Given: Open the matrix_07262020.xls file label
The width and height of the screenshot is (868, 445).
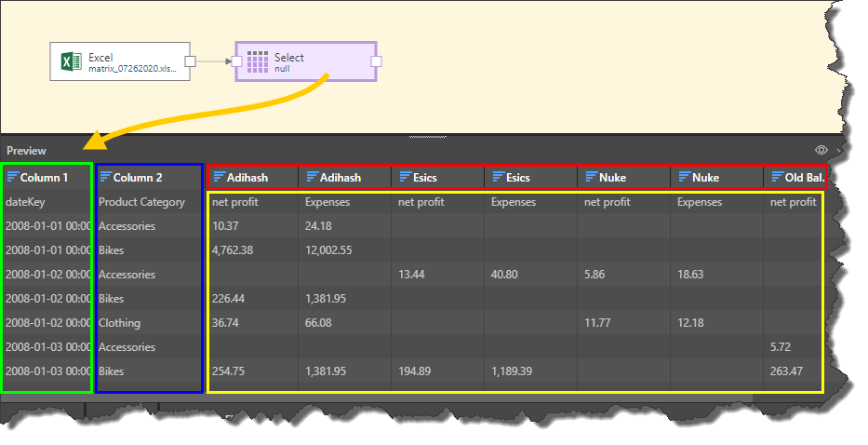Looking at the screenshot, I should click(x=132, y=69).
